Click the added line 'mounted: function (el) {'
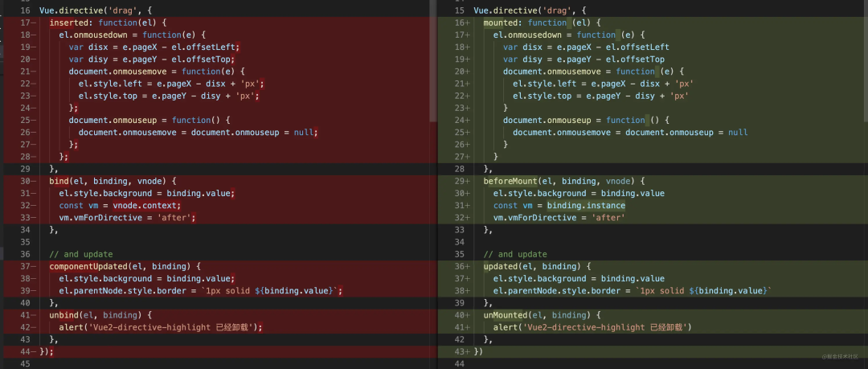868x369 pixels. pyautogui.click(x=542, y=23)
